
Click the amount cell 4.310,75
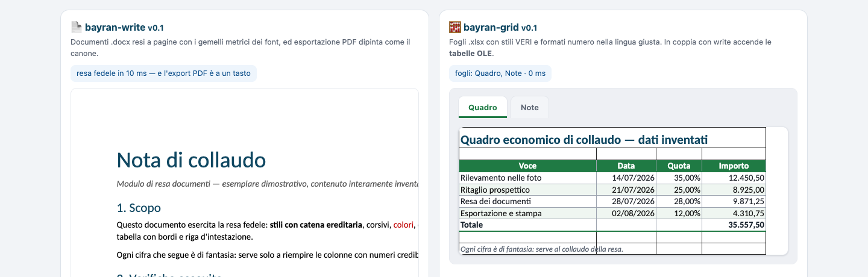pyautogui.click(x=734, y=213)
